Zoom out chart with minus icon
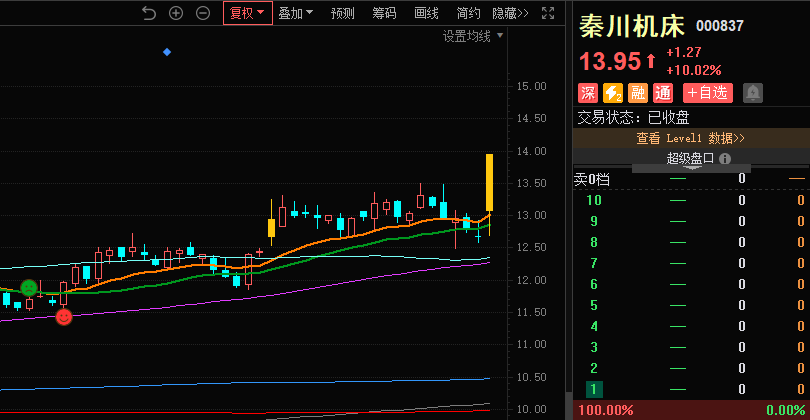This screenshot has width=810, height=420. (x=203, y=13)
